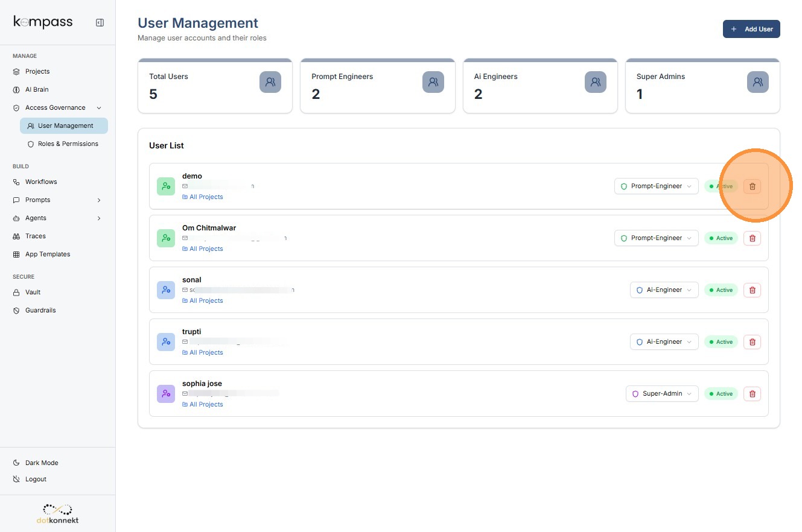802x532 pixels.
Task: Delete the trupti user
Action: tap(752, 342)
